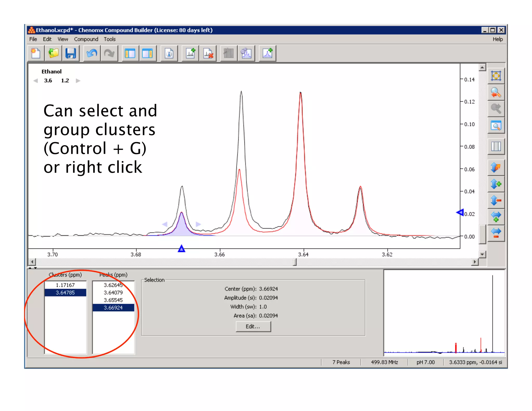Select peak 3.65545 in list
Image resolution: width=532 pixels, height=411 pixels.
[113, 300]
